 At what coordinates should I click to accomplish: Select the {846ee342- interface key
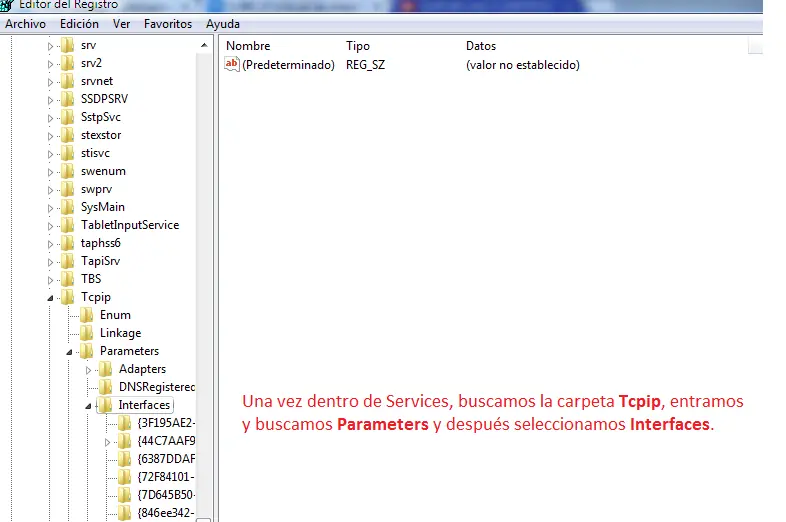166,513
